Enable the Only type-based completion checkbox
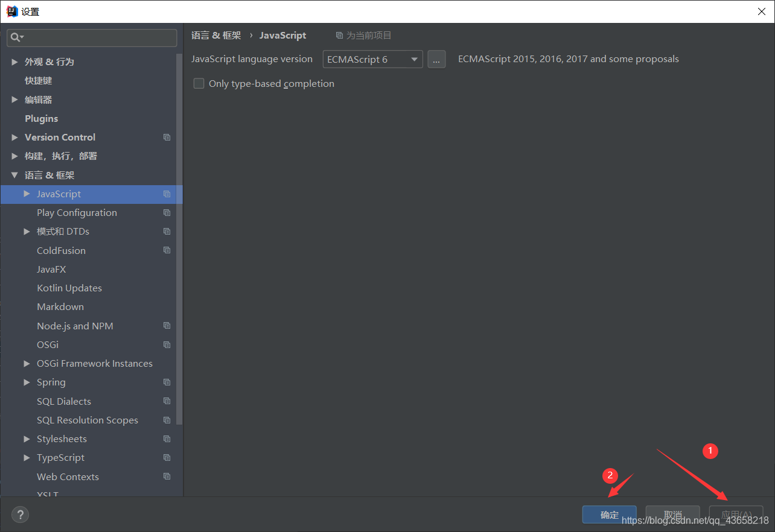 [x=199, y=83]
